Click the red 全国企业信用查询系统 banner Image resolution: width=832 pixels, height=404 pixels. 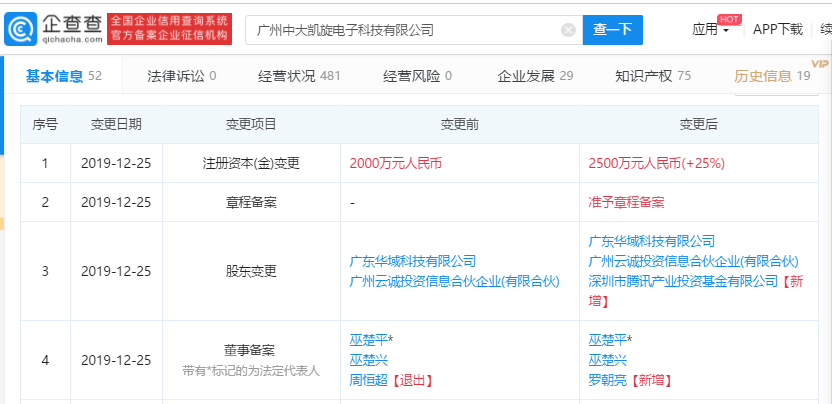pos(169,29)
